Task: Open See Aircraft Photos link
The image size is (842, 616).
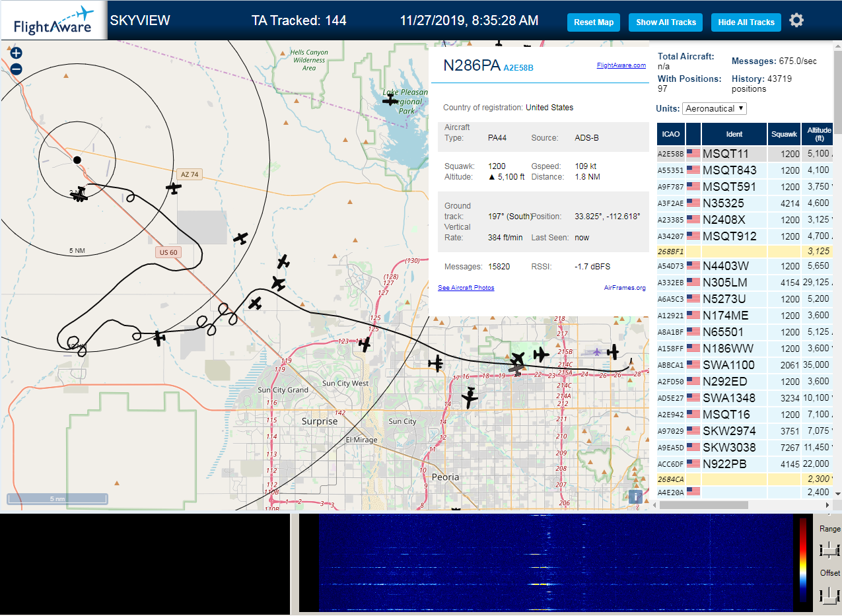Action: point(466,288)
